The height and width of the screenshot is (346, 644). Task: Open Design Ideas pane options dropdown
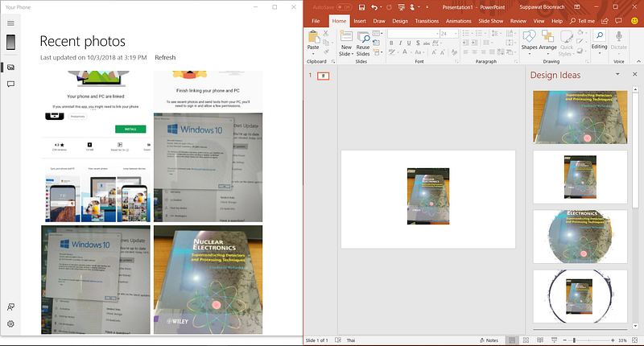pos(617,74)
